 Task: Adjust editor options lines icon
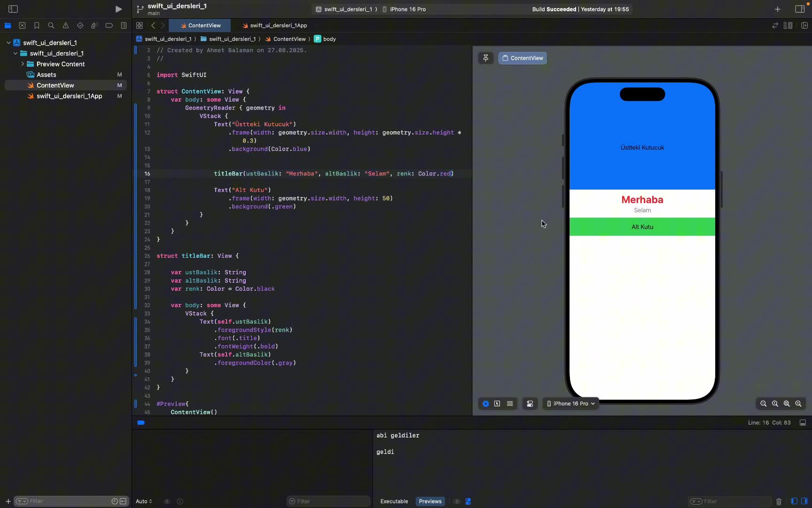click(789, 25)
